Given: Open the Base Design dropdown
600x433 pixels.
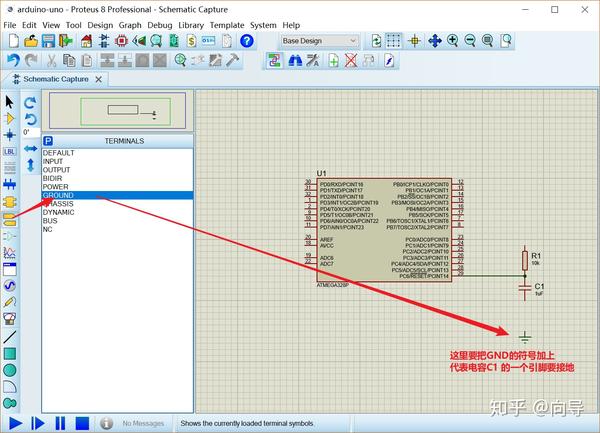Looking at the screenshot, I should point(319,41).
